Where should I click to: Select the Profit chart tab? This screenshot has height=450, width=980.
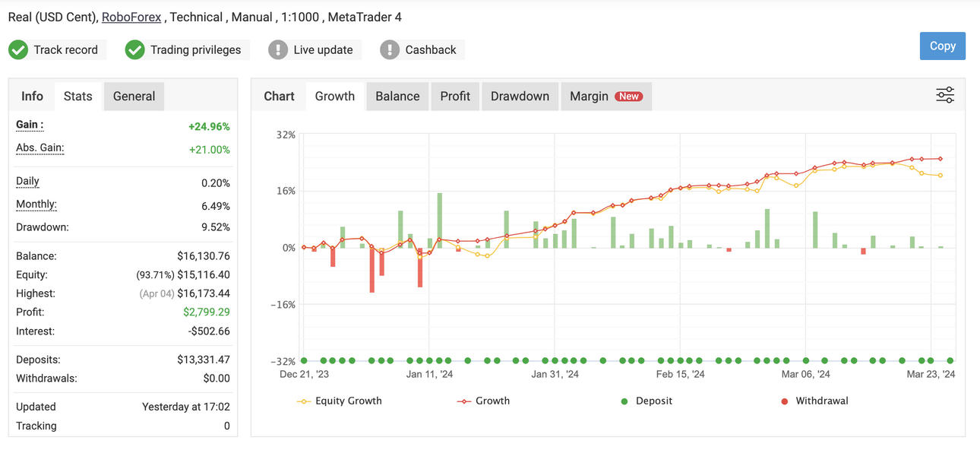pos(455,97)
